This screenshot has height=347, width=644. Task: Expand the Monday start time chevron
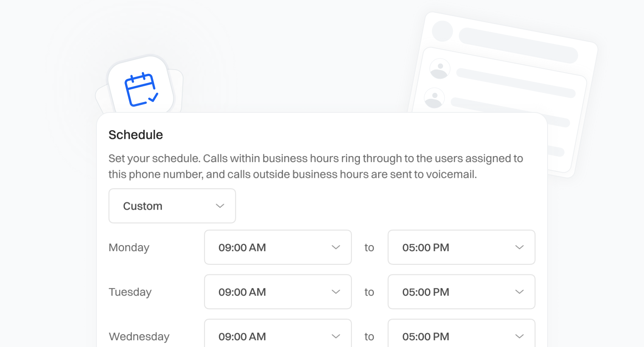[x=336, y=247]
